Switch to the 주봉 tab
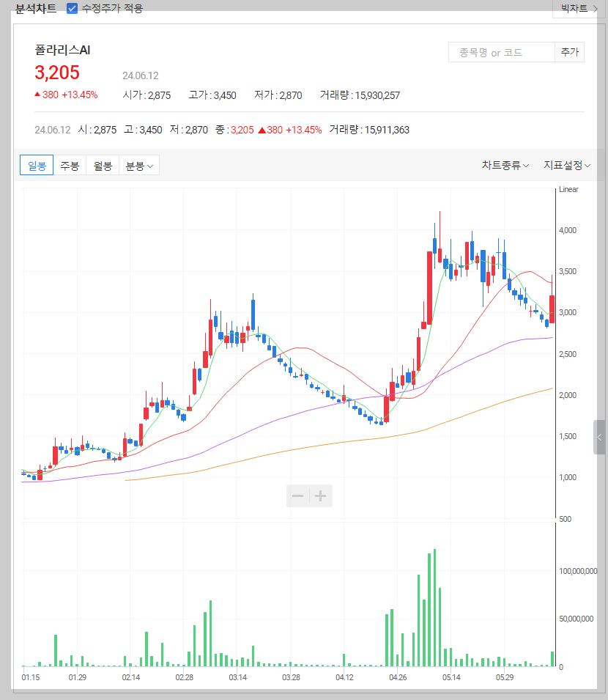 tap(70, 166)
